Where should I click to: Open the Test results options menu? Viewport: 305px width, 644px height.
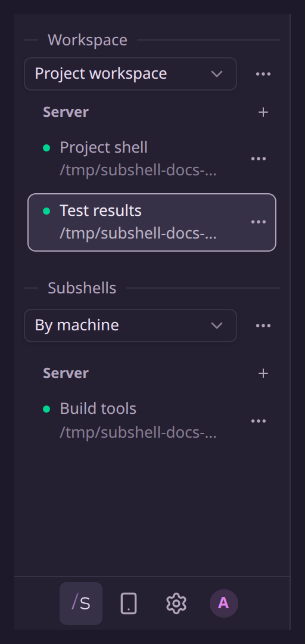258,222
